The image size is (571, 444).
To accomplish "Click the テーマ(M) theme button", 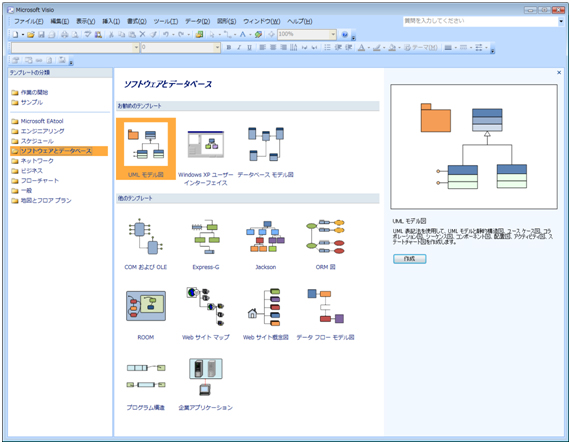I will pyautogui.click(x=421, y=48).
